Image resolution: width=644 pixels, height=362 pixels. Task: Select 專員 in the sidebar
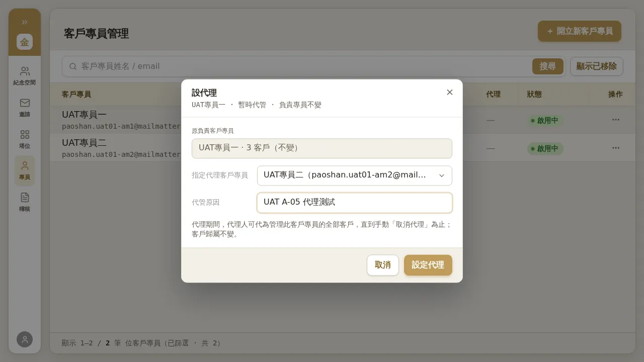coord(25,171)
